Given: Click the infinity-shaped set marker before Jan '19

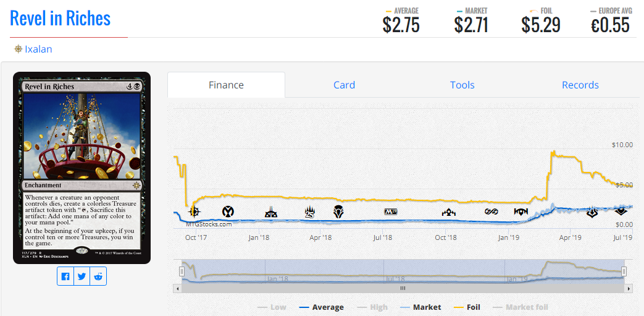Looking at the screenshot, I should point(491,212).
